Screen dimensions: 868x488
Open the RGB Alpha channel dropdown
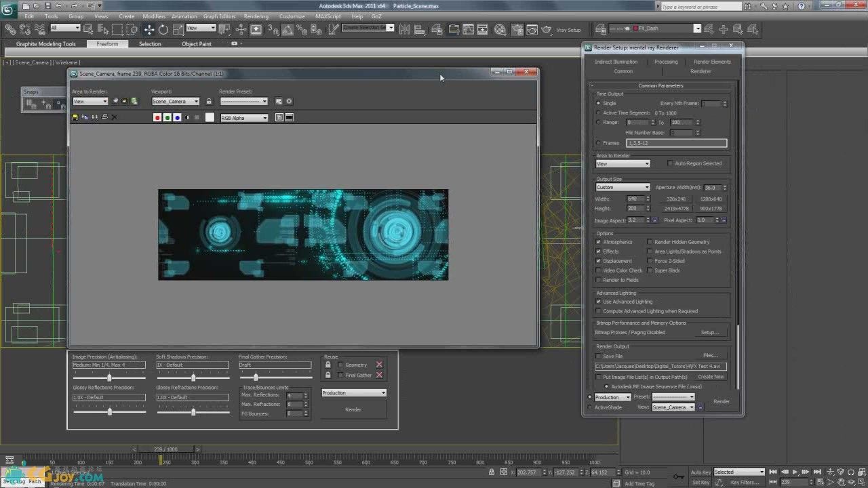coord(244,118)
